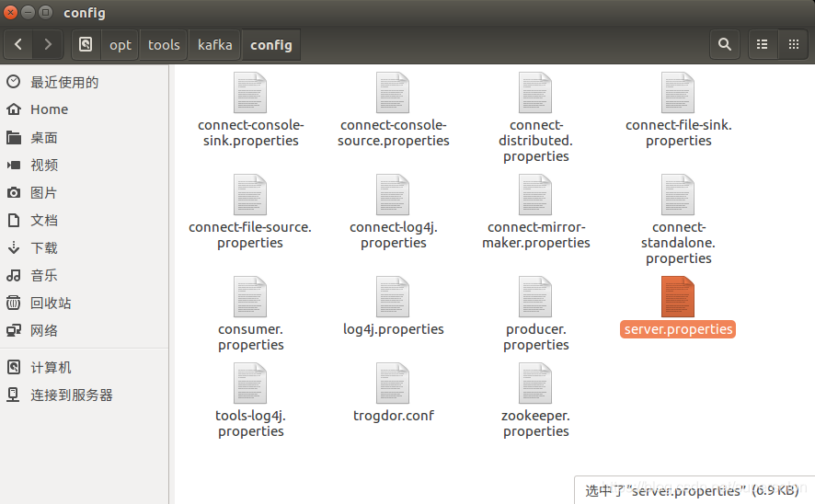Click the connect-console-sink.properties name label
The image size is (815, 504).
click(250, 133)
